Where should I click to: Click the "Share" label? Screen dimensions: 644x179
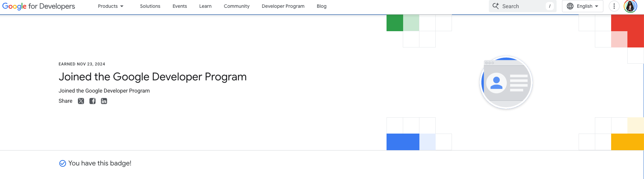pyautogui.click(x=65, y=101)
